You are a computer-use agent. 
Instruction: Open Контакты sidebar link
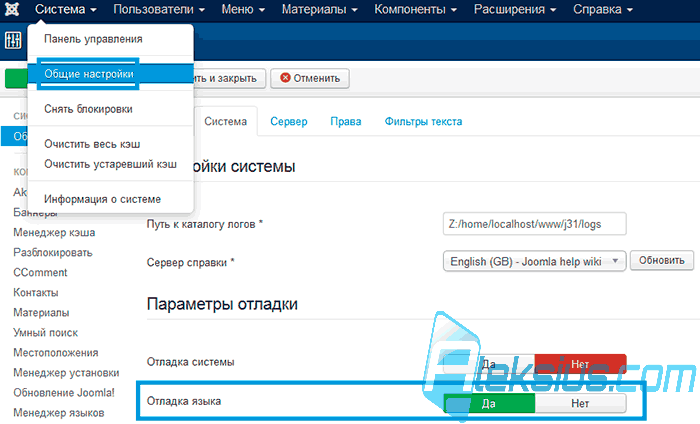pyautogui.click(x=36, y=293)
